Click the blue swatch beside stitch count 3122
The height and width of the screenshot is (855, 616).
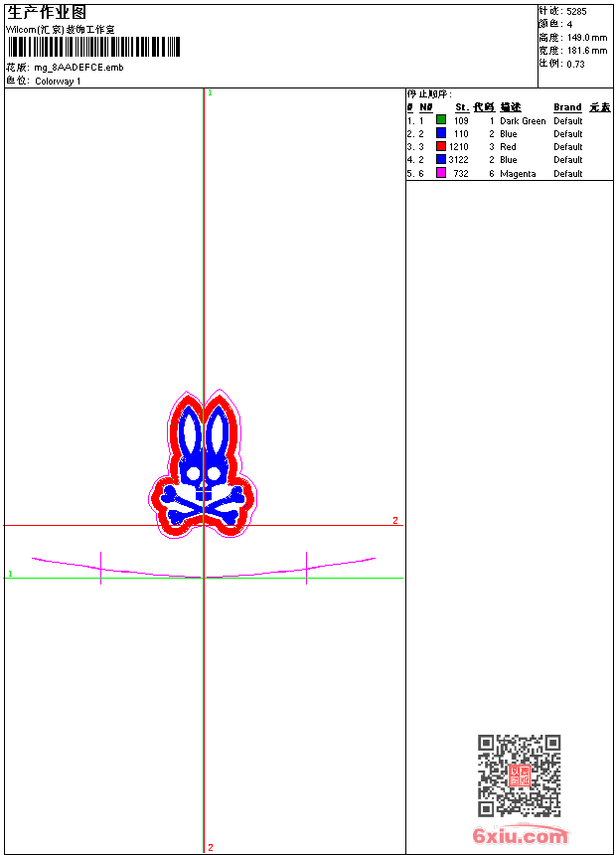[x=441, y=159]
